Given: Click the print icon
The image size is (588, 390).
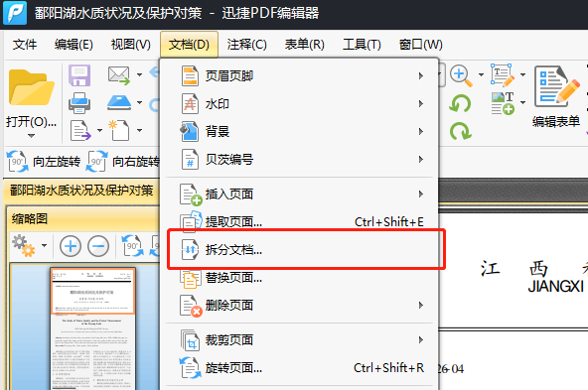Looking at the screenshot, I should click(79, 103).
